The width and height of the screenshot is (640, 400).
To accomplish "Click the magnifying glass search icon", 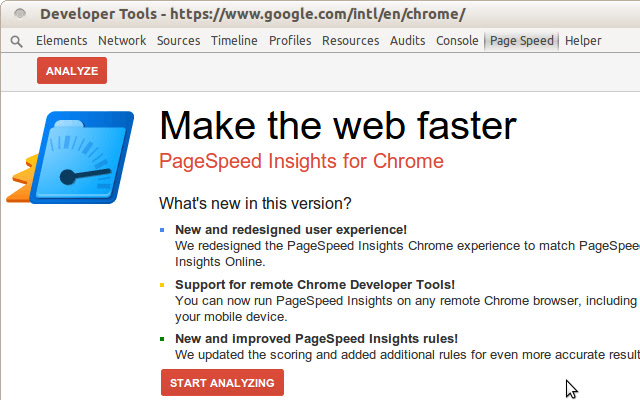I will 17,41.
